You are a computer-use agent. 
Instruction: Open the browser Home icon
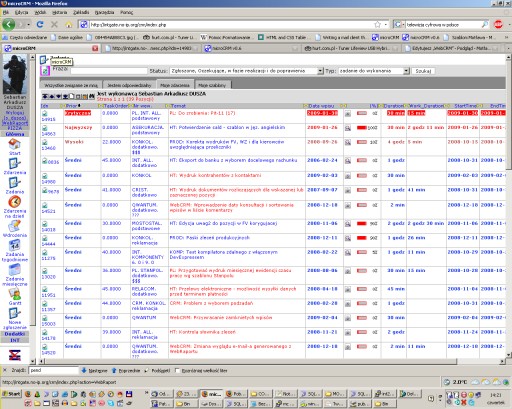[x=69, y=24]
